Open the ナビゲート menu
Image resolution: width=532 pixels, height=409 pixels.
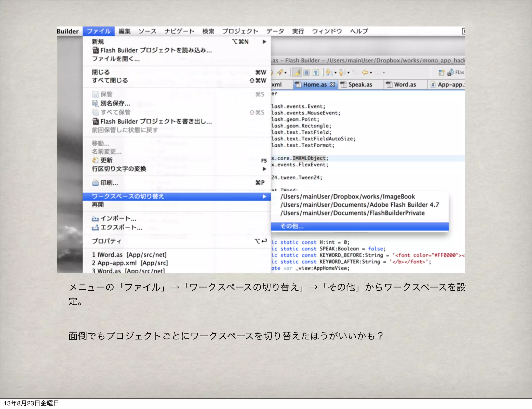179,31
